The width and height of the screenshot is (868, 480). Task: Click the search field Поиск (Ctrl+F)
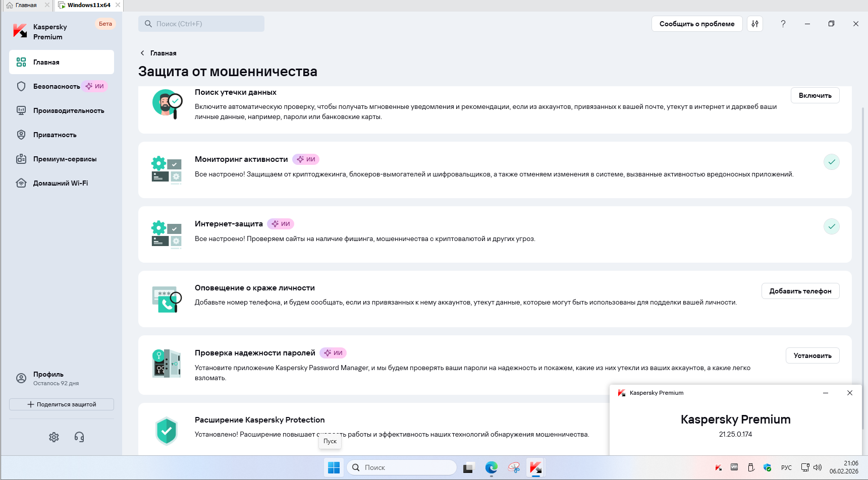201,24
